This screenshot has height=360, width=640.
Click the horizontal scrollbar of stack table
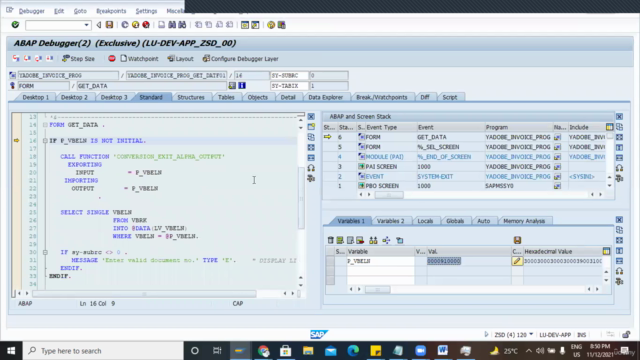389,195
